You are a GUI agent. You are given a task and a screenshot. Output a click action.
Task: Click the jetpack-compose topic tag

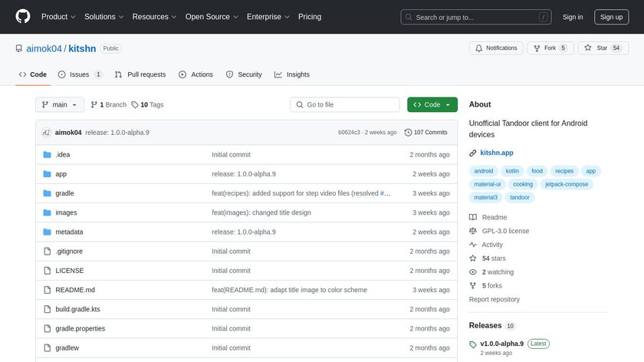(x=567, y=184)
